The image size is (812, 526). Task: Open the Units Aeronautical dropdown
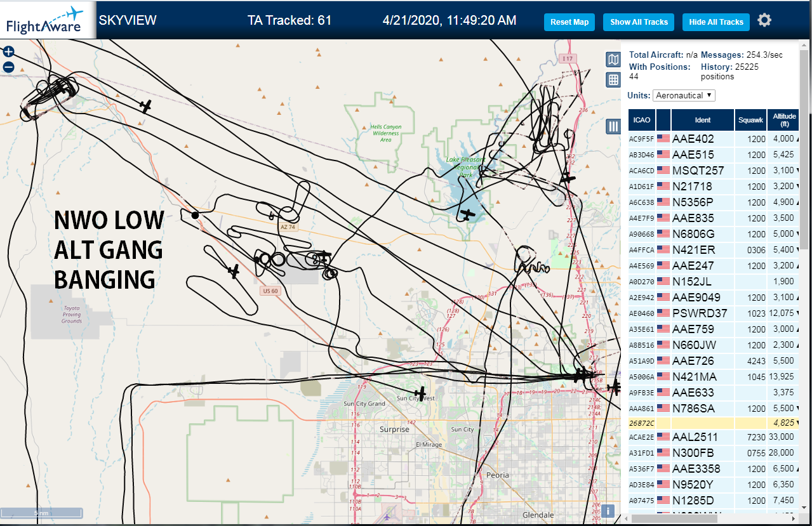(684, 95)
